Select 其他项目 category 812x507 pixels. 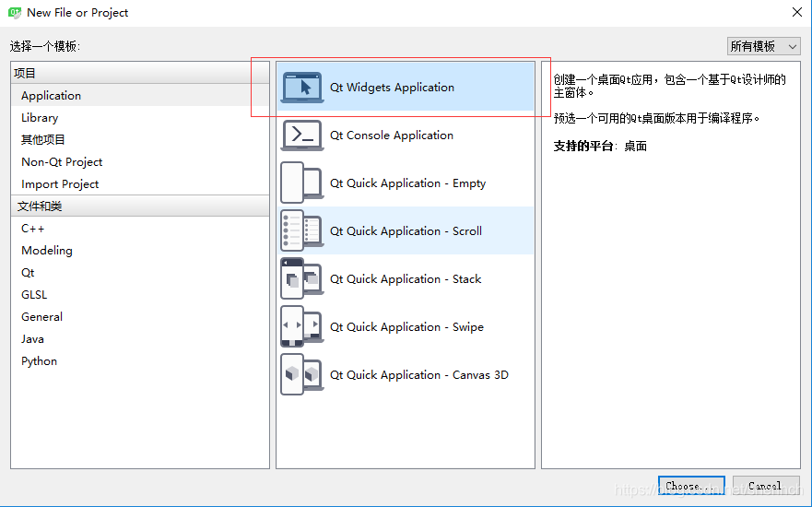pos(140,140)
